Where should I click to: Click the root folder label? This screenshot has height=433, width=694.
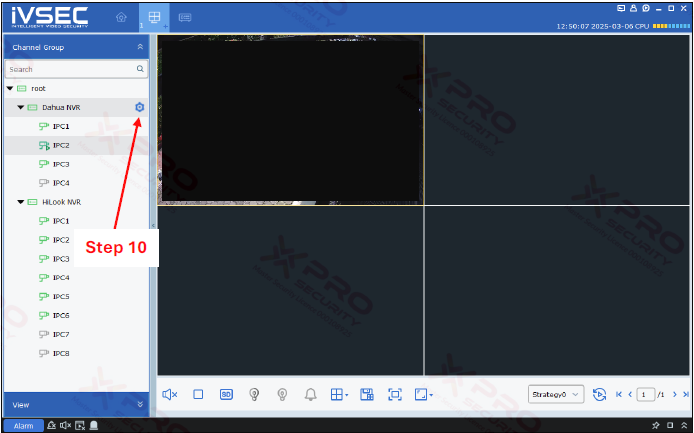coord(39,89)
